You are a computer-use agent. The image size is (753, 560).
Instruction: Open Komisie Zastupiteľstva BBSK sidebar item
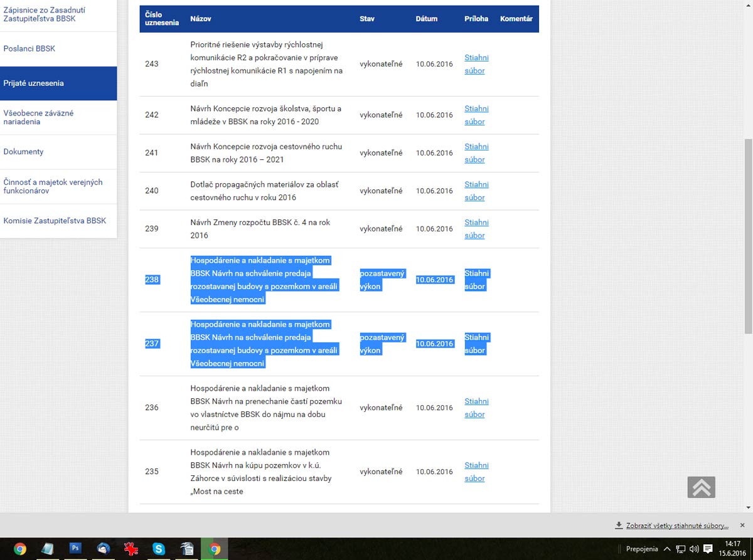tap(55, 221)
